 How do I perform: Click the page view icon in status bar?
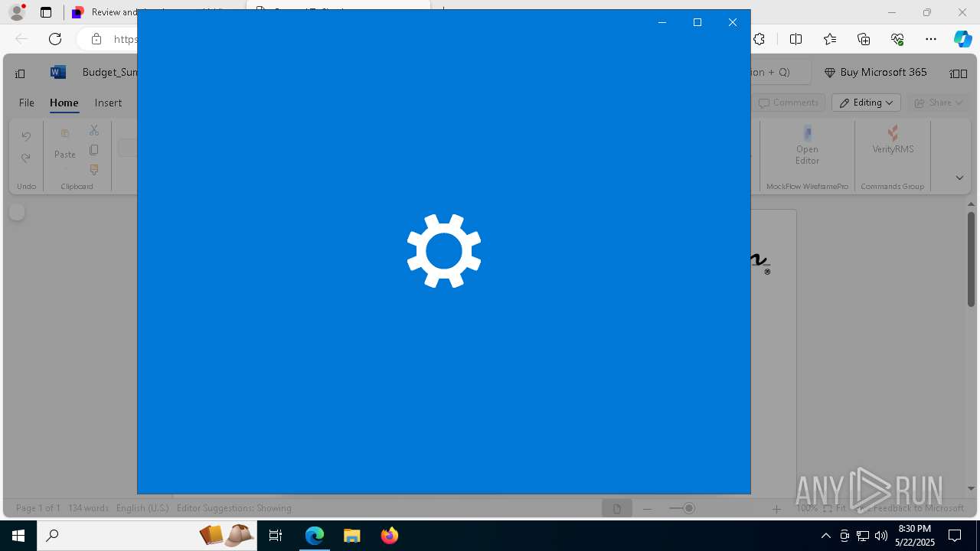point(617,509)
